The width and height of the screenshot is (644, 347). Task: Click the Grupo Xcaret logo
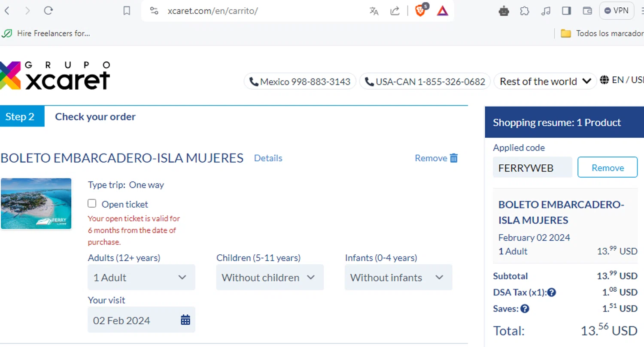(x=55, y=75)
